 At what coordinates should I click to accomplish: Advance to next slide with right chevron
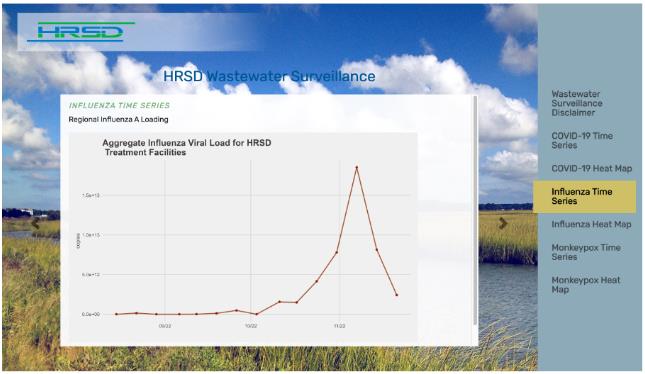point(503,223)
